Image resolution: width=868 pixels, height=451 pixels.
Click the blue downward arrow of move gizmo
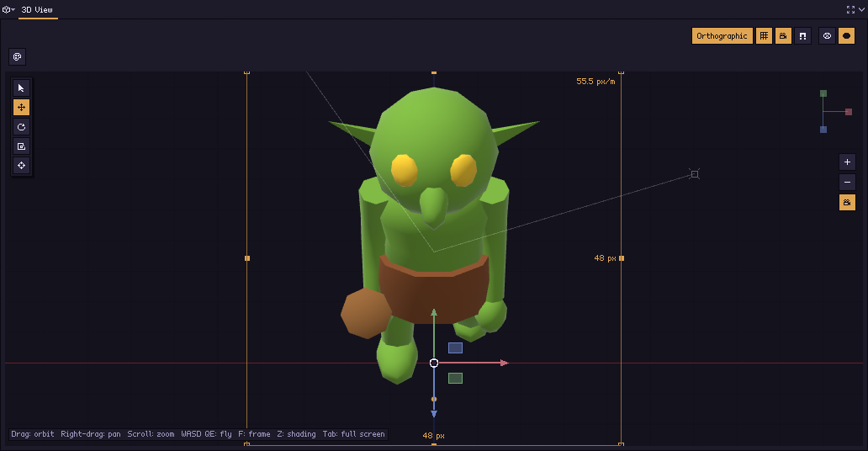point(434,414)
